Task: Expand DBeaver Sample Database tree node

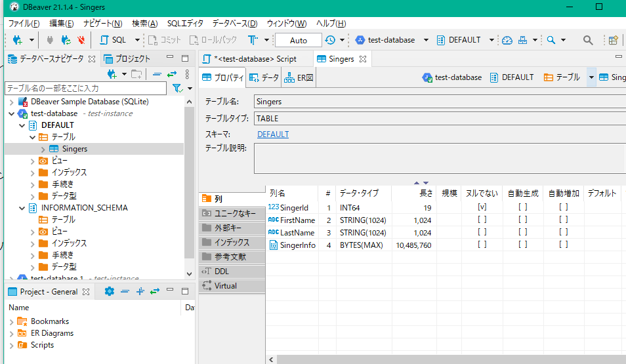Action: (12, 102)
